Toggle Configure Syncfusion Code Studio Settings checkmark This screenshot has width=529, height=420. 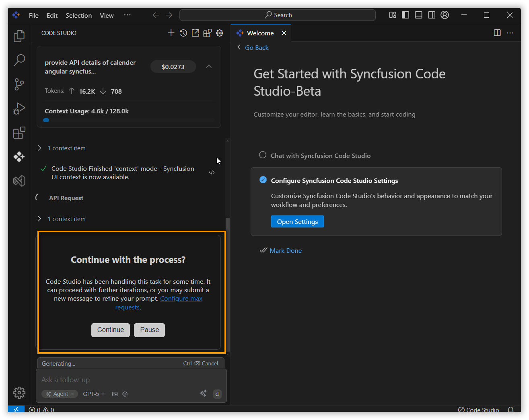tap(263, 180)
